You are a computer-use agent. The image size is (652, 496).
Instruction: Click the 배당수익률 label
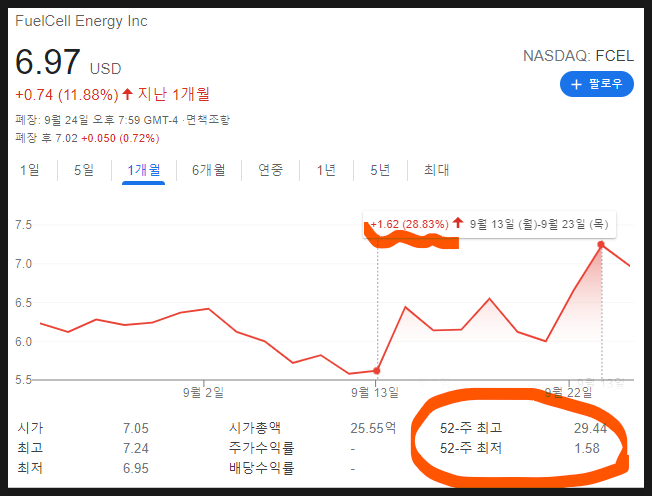point(261,468)
